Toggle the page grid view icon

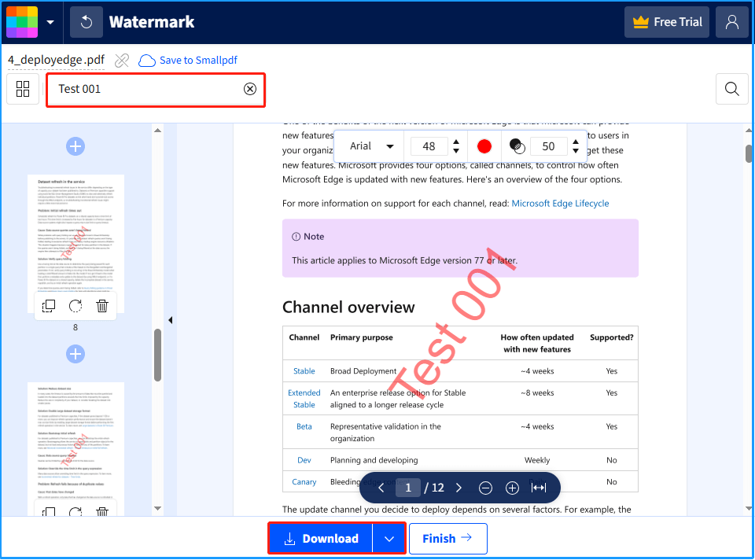pos(23,89)
